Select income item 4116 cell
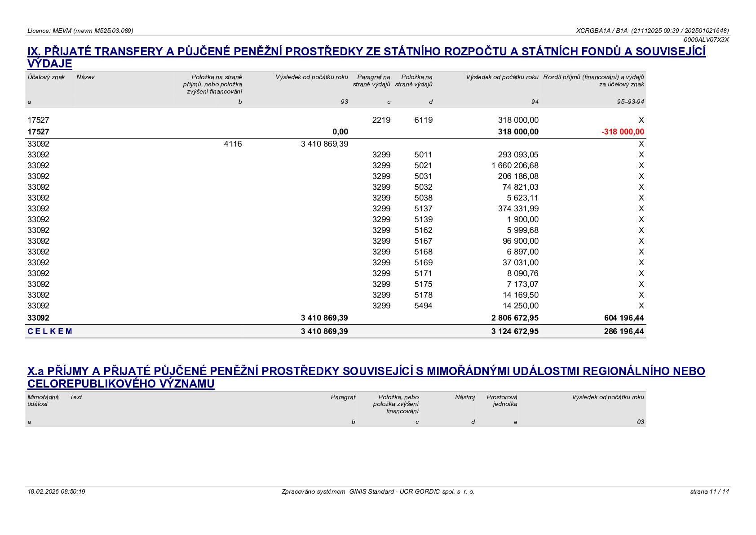756x535 pixels. [x=233, y=144]
